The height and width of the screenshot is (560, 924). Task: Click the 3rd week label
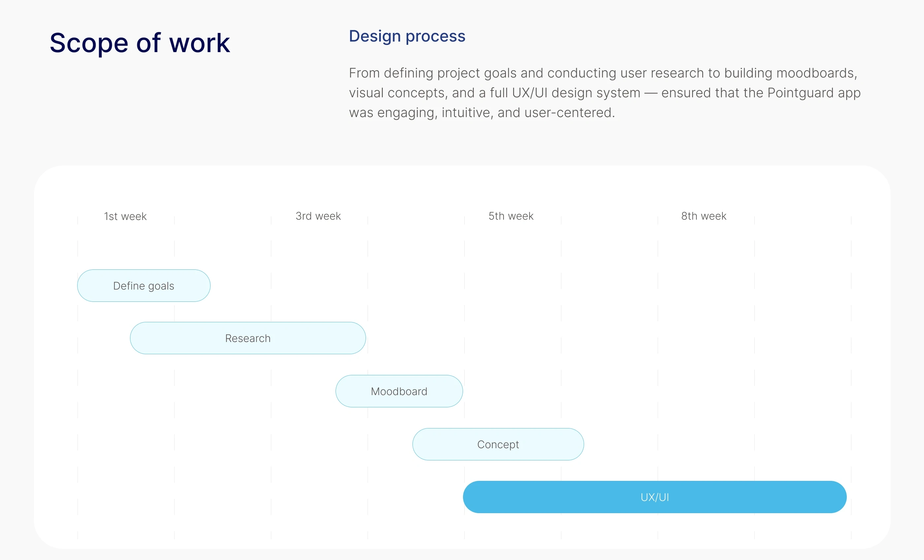(x=318, y=216)
